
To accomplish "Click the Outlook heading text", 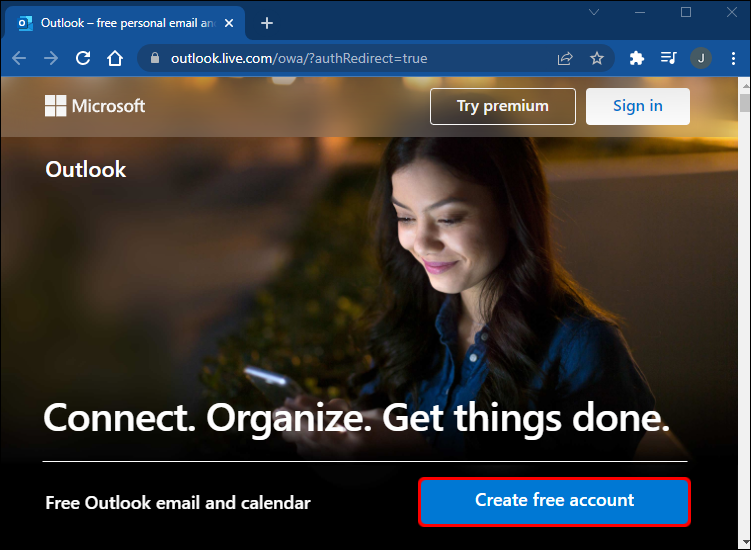I will click(86, 170).
